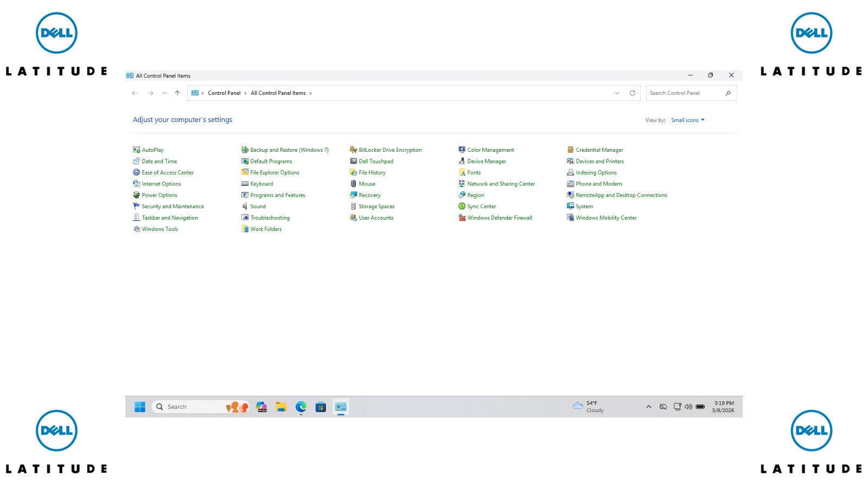Open the Devices and Printers icon
The height and width of the screenshot is (488, 868).
(571, 161)
